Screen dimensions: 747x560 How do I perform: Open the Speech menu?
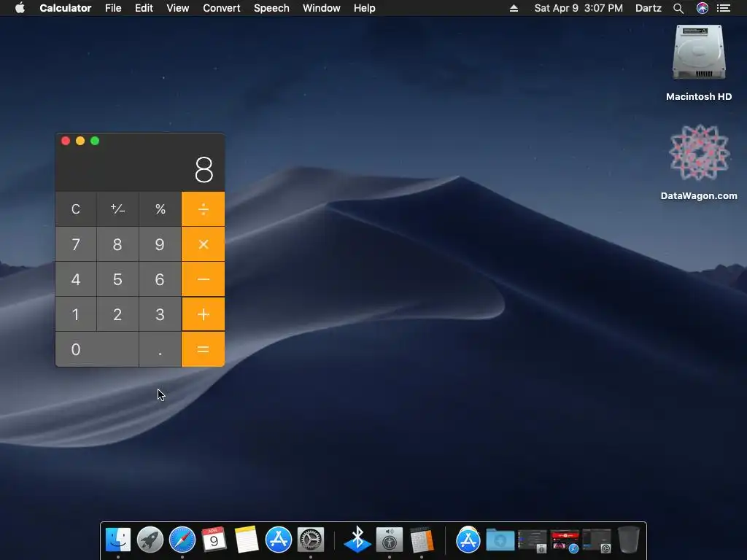click(271, 8)
